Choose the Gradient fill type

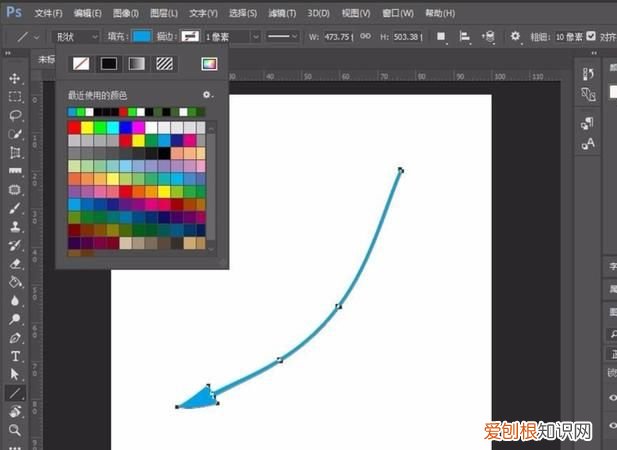136,63
